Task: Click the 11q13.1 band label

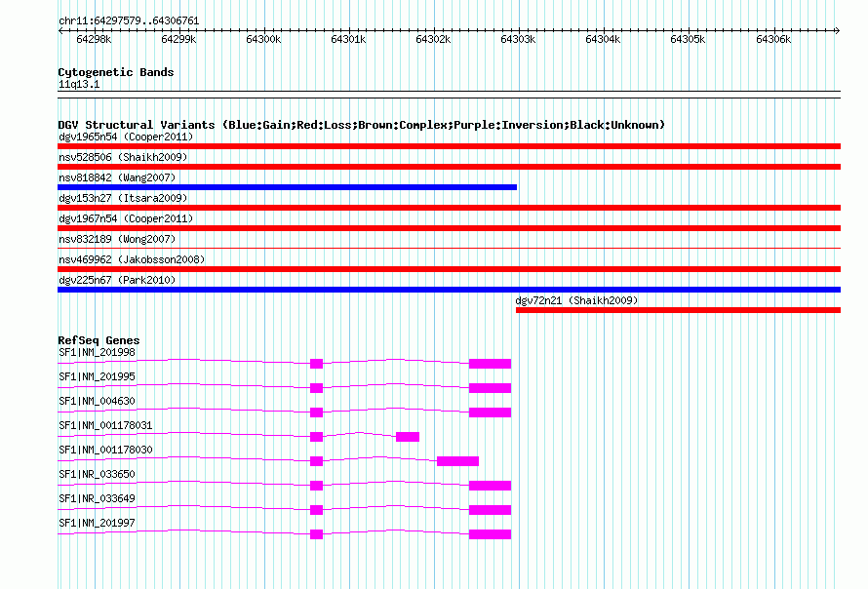Action: click(79, 84)
